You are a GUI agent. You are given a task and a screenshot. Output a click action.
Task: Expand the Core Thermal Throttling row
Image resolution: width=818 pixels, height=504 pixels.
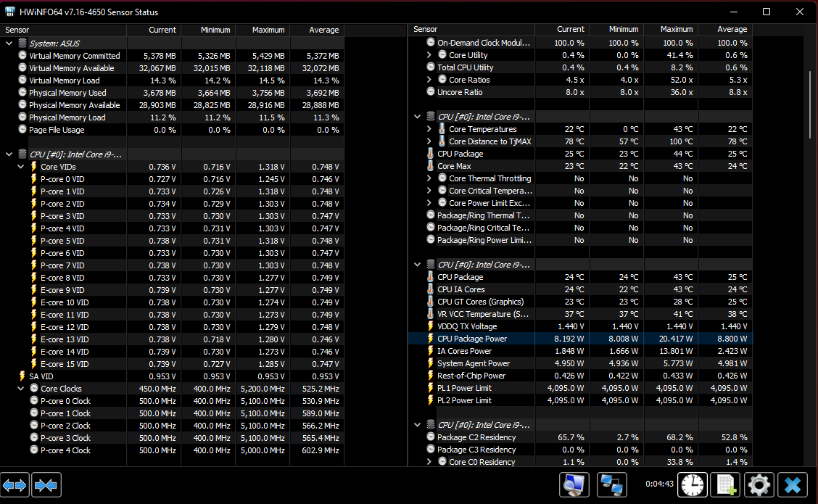(x=429, y=178)
